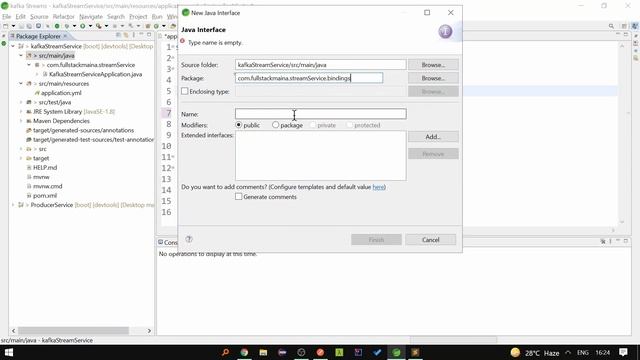Expand the JRE System Library node
This screenshot has width=640, height=360.
pyautogui.click(x=21, y=111)
